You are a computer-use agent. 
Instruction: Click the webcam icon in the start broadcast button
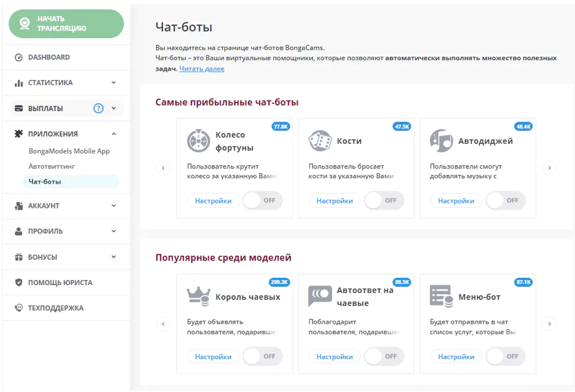pyautogui.click(x=25, y=23)
